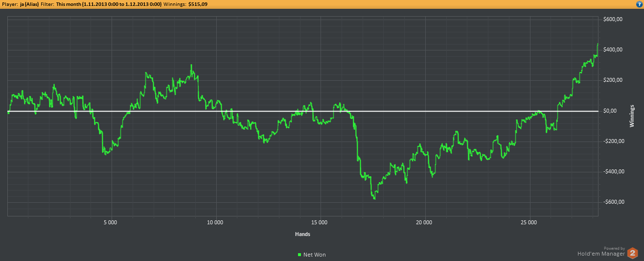The width and height of the screenshot is (644, 261).
Task: Click the orange Hold'em Manager 2 logo
Action: [x=633, y=253]
